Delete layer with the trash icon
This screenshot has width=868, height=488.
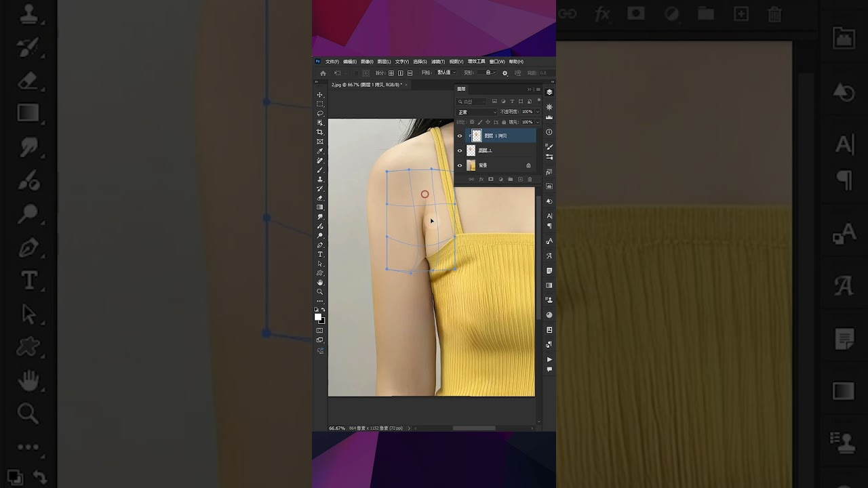pos(530,180)
